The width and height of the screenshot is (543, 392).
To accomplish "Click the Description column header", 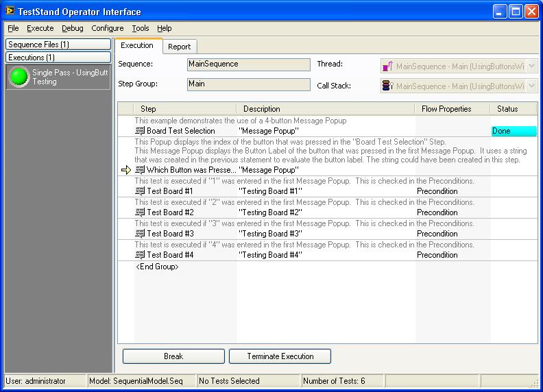I will tap(326, 109).
